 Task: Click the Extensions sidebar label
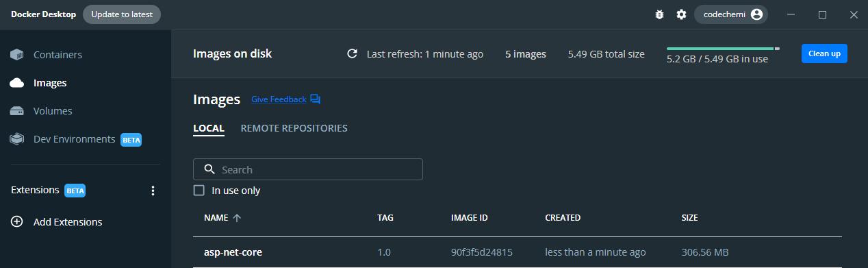[x=35, y=190]
